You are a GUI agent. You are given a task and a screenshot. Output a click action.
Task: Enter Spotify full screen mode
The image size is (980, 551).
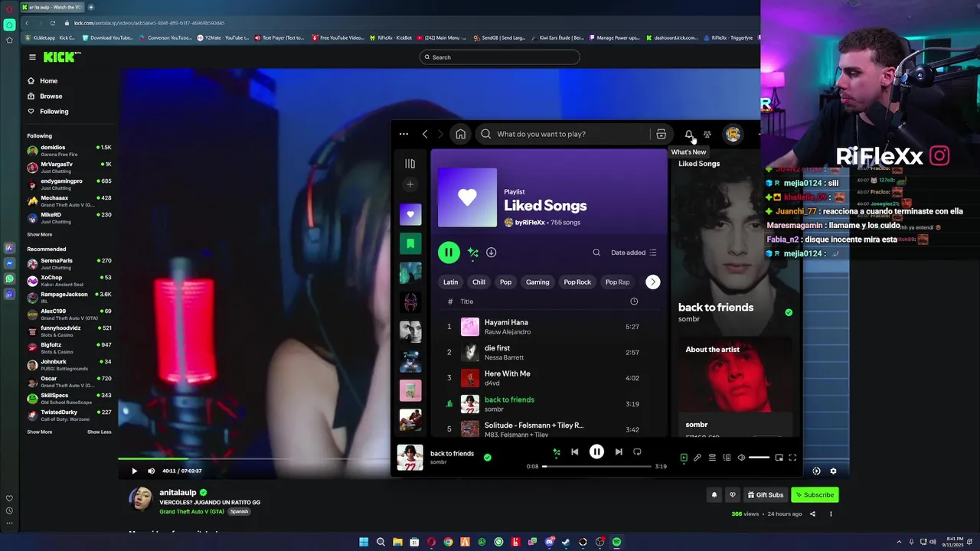[x=792, y=458]
